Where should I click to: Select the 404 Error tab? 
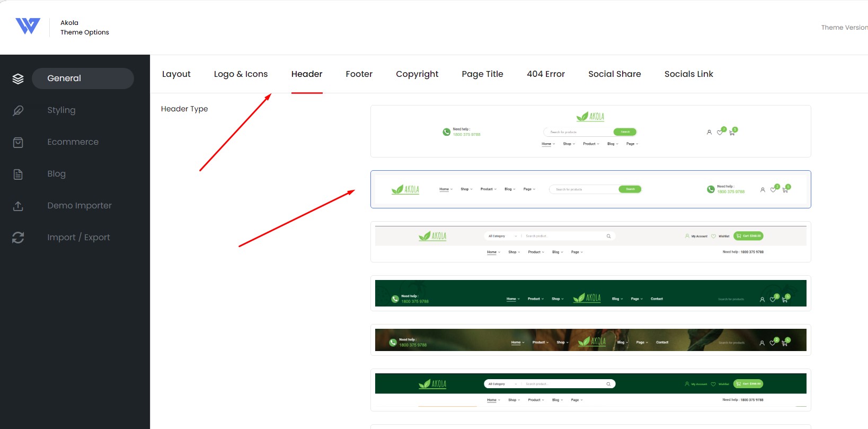[x=546, y=74]
